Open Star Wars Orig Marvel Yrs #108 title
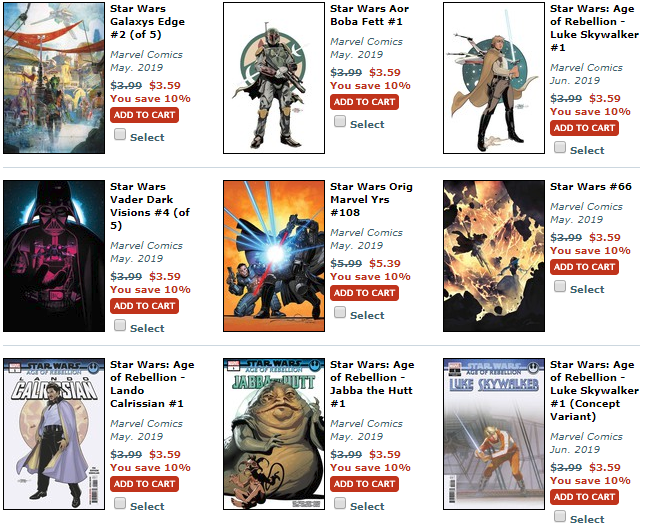The width and height of the screenshot is (646, 527). [371, 199]
